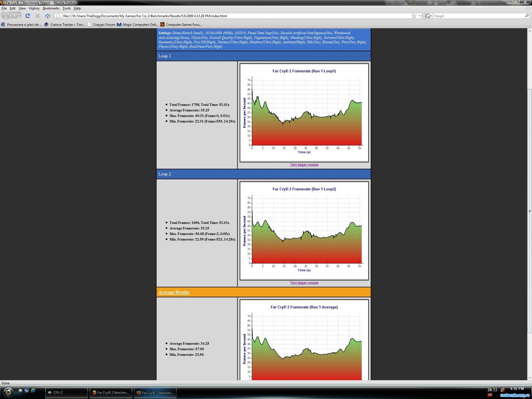Click the Run 1-Loop2 framerate chart
The image size is (532, 399).
pos(304,230)
